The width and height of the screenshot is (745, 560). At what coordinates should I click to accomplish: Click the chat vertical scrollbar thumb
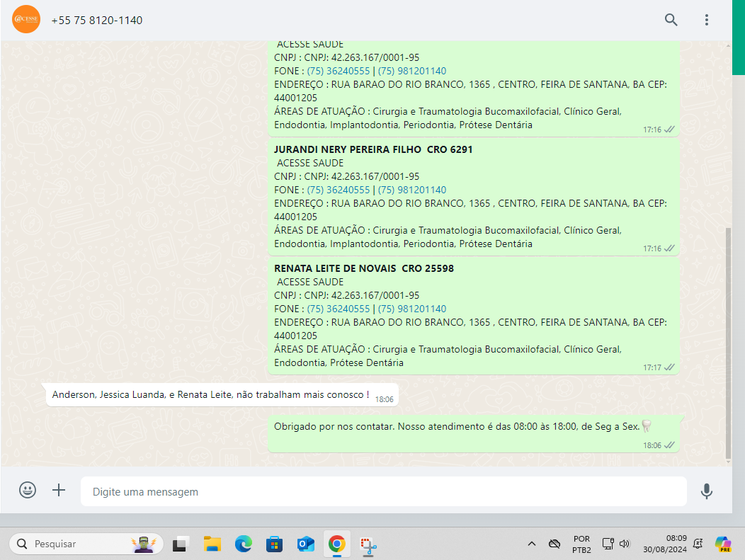tap(729, 342)
